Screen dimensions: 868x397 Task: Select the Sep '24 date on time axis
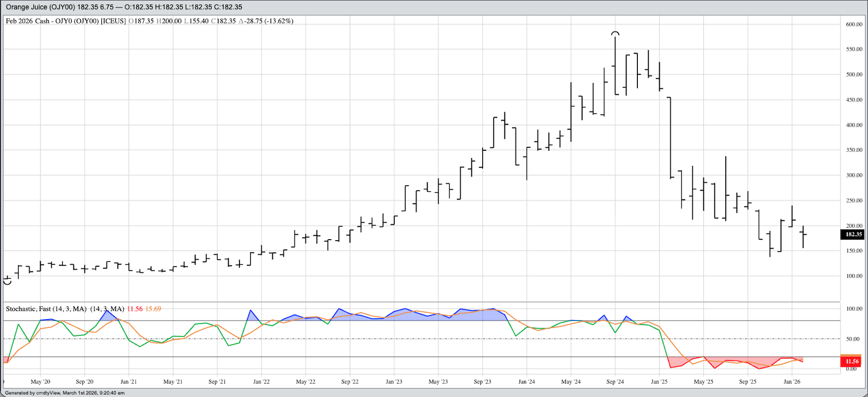click(615, 382)
